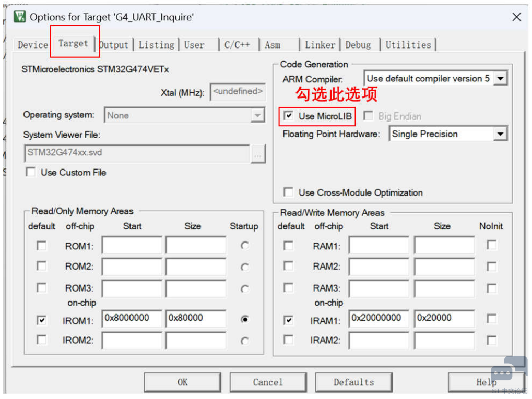Switch to the Device tab

click(33, 45)
